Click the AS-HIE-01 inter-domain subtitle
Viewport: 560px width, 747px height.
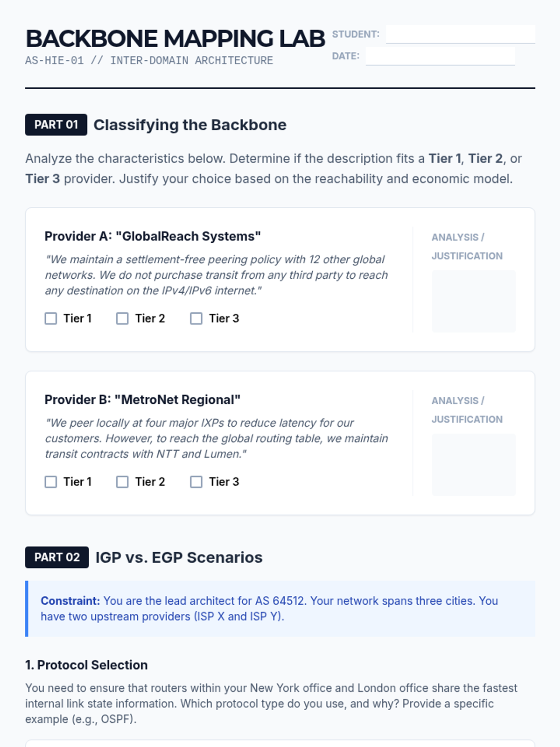pos(149,61)
